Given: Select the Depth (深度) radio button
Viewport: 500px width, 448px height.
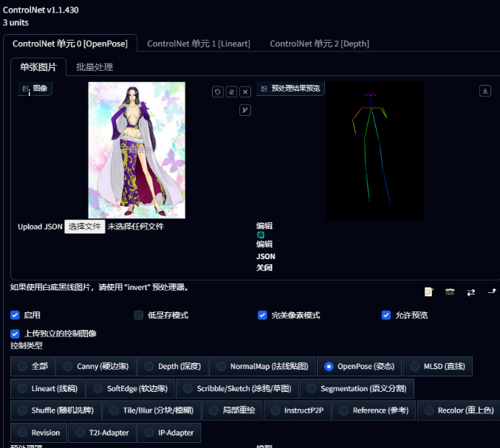Looking at the screenshot, I should tap(173, 366).
